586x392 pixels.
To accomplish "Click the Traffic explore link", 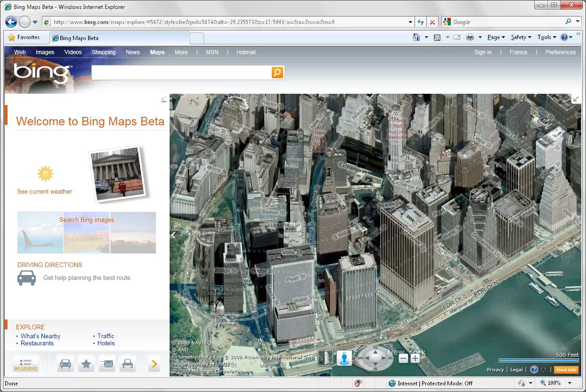I will click(106, 336).
